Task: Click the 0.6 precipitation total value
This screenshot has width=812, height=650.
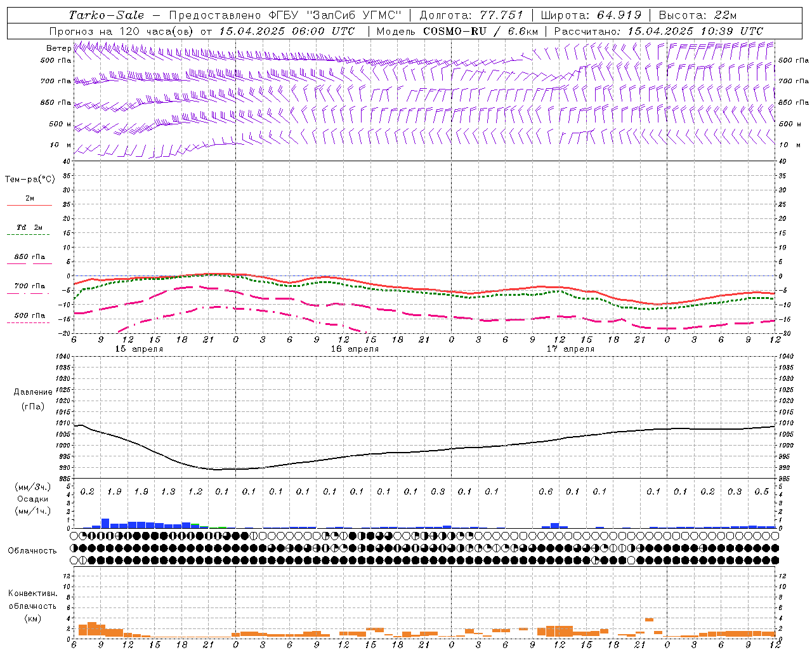Action: pyautogui.click(x=546, y=491)
